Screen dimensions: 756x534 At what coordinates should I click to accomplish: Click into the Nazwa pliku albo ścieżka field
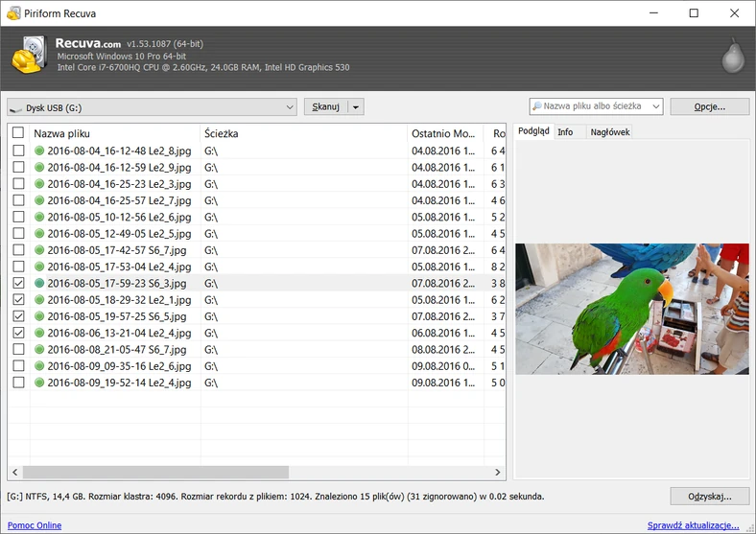coord(592,106)
